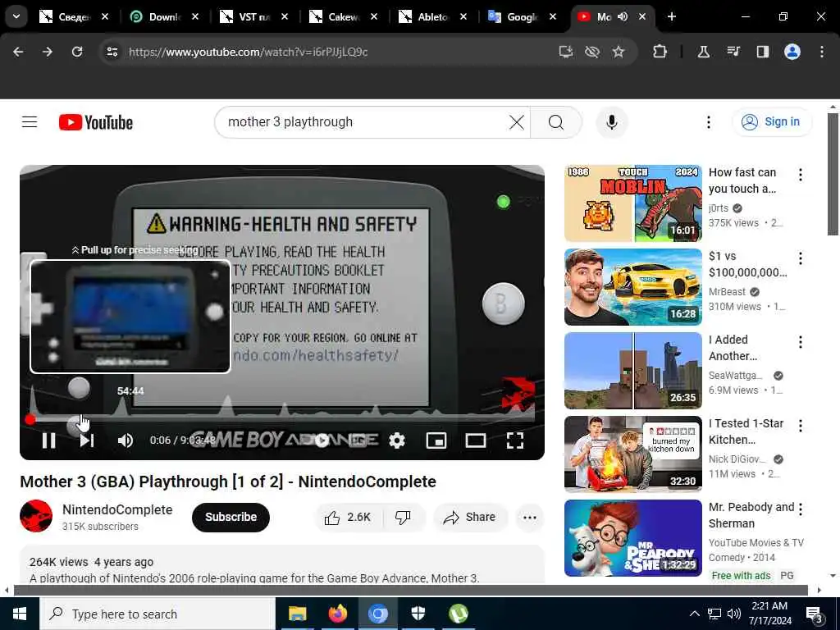Viewport: 840px width, 630px height.
Task: Dislike this video
Action: tap(403, 517)
